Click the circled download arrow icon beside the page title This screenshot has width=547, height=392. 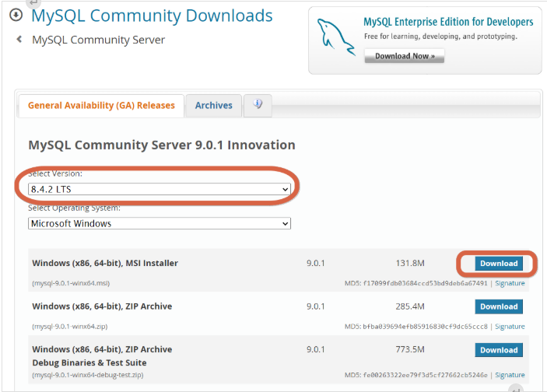[16, 16]
